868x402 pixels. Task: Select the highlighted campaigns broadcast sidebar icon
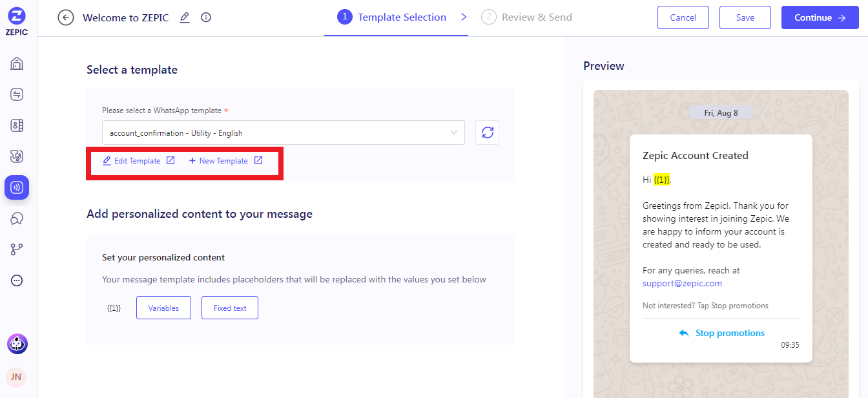coord(17,187)
